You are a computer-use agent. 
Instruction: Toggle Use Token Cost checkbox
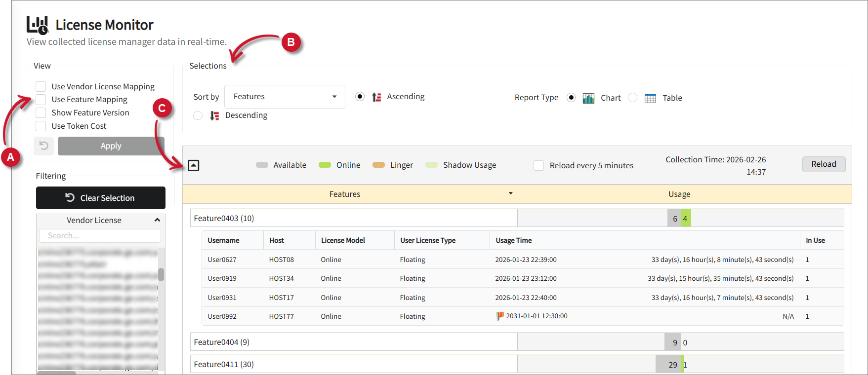(41, 126)
